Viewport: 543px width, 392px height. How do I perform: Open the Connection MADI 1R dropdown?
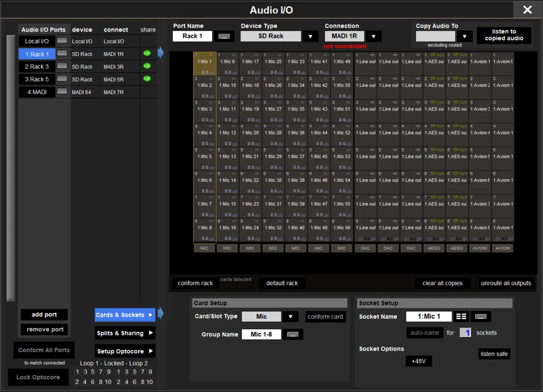coord(373,36)
